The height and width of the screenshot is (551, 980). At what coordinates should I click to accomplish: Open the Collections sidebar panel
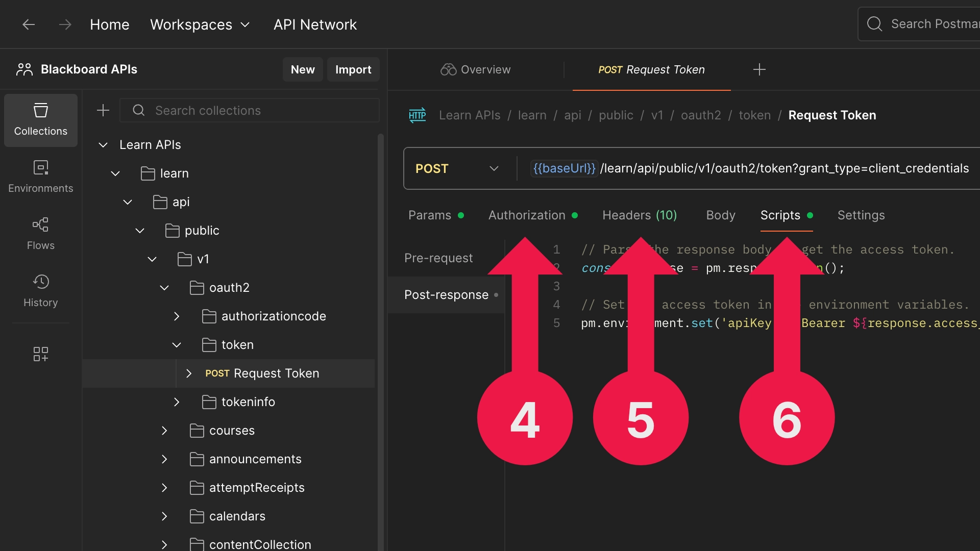click(x=41, y=120)
